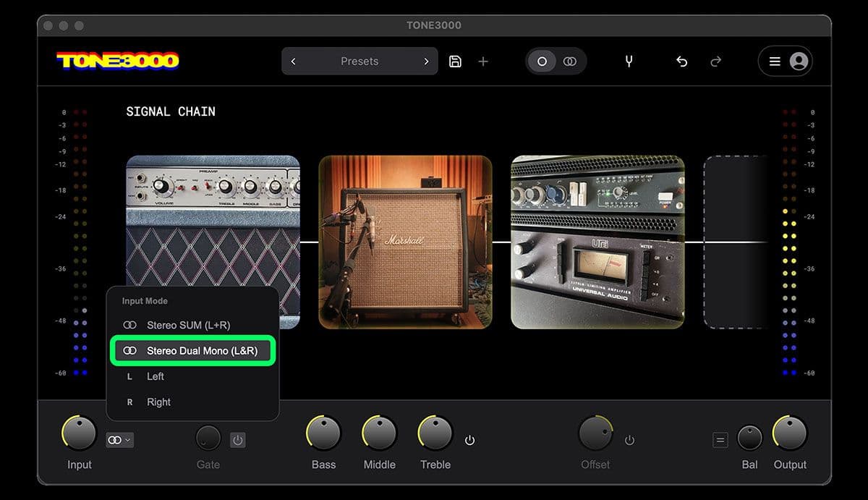Viewport: 868px width, 500px height.
Task: Adjust the Treble knob
Action: click(435, 433)
